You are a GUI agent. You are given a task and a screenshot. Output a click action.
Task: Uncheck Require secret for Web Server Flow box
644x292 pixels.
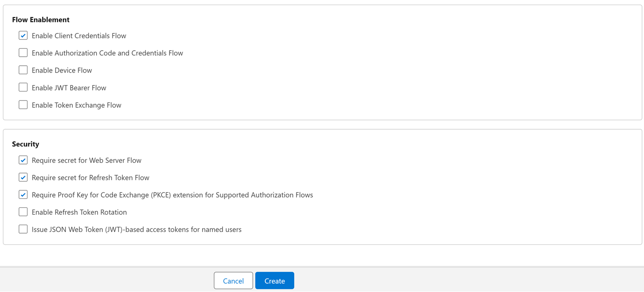coord(23,160)
